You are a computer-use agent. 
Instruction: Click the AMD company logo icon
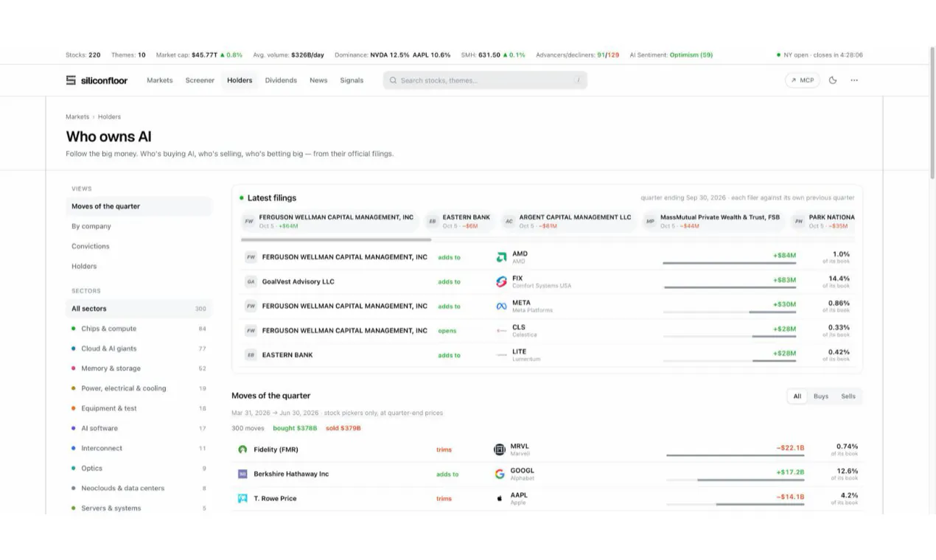[501, 257]
